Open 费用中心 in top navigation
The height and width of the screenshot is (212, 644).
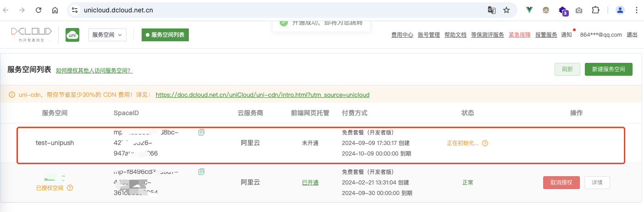tap(402, 35)
